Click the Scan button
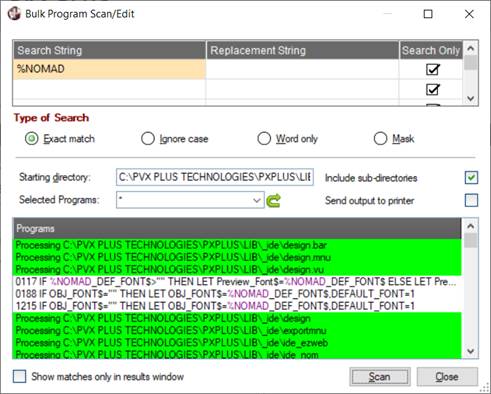Image resolution: width=491 pixels, height=394 pixels. [x=380, y=377]
